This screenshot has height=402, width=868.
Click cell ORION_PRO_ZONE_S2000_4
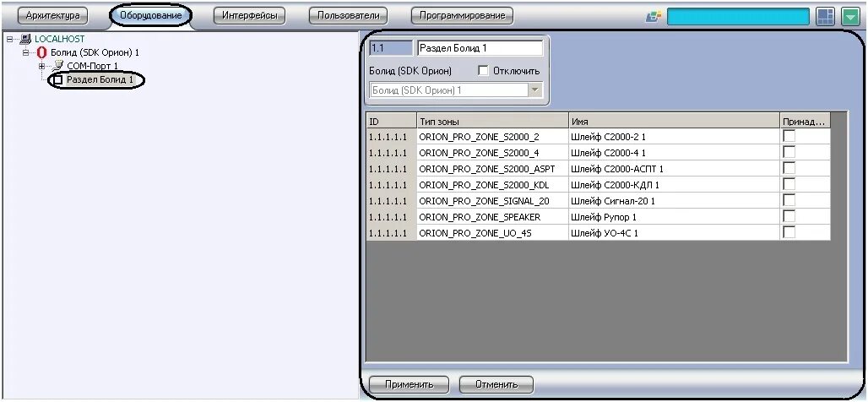[x=492, y=152]
